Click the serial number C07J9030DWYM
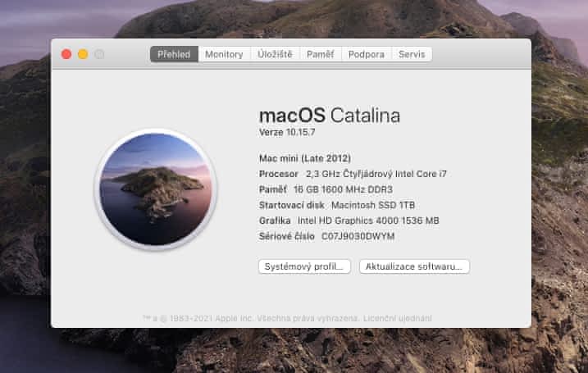The width and height of the screenshot is (588, 373). (358, 237)
